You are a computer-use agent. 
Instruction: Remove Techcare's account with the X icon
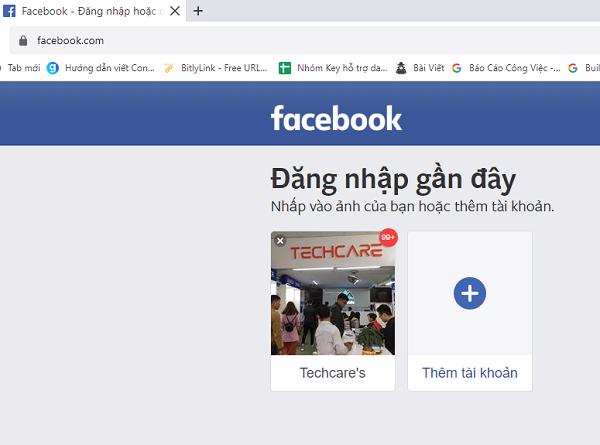[280, 241]
